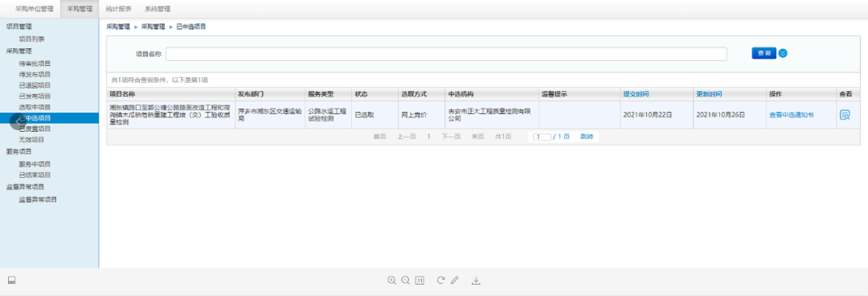868x296 pixels.
Task: Click the 吉安市正大工程质量检测有限公司 cell
Action: pyautogui.click(x=492, y=115)
